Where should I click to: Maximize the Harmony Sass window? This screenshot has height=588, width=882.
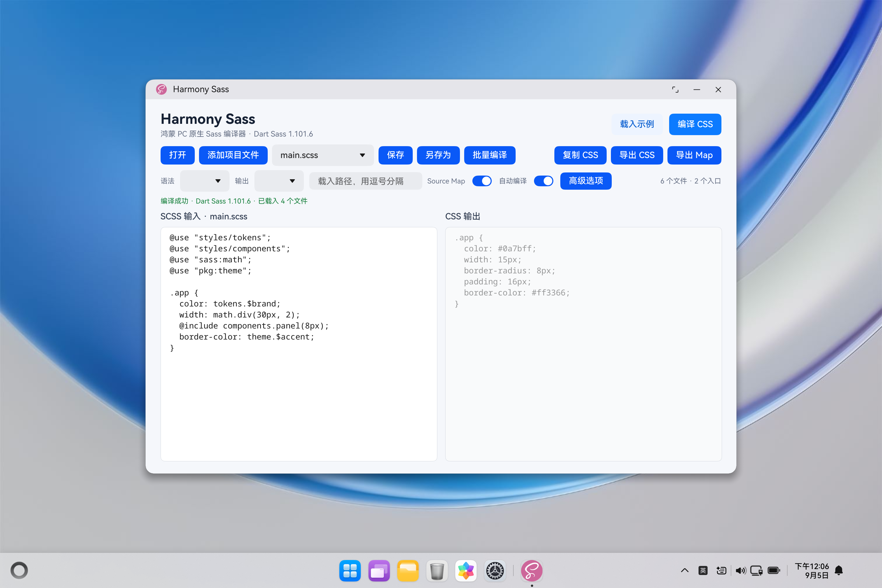(675, 90)
